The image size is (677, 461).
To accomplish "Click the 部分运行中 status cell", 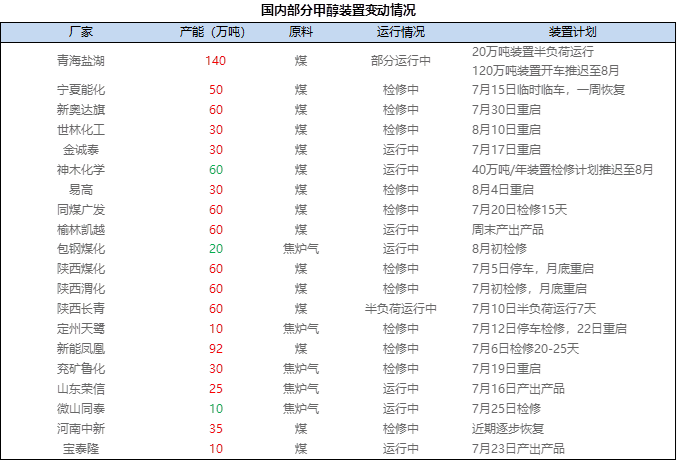I will click(x=401, y=60).
